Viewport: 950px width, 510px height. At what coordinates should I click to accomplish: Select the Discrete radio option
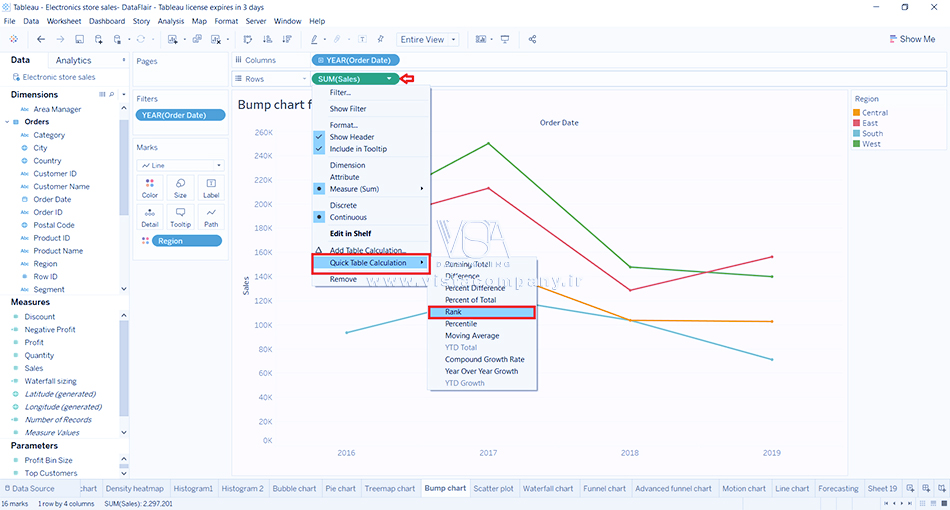[x=343, y=205]
